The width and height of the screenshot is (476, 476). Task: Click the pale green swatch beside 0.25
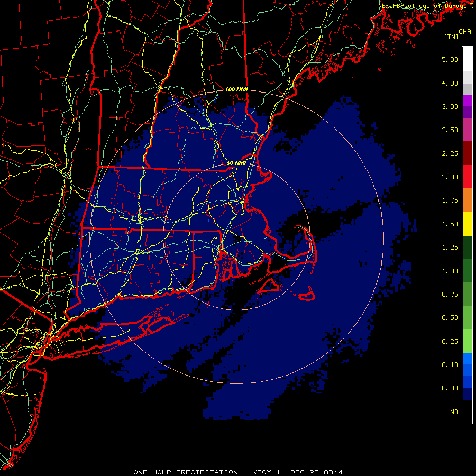click(467, 341)
